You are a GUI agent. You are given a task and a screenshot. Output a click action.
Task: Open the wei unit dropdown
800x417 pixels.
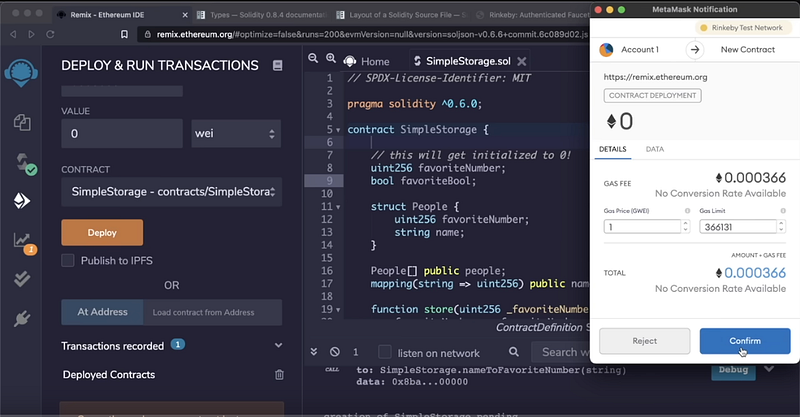[x=236, y=134]
